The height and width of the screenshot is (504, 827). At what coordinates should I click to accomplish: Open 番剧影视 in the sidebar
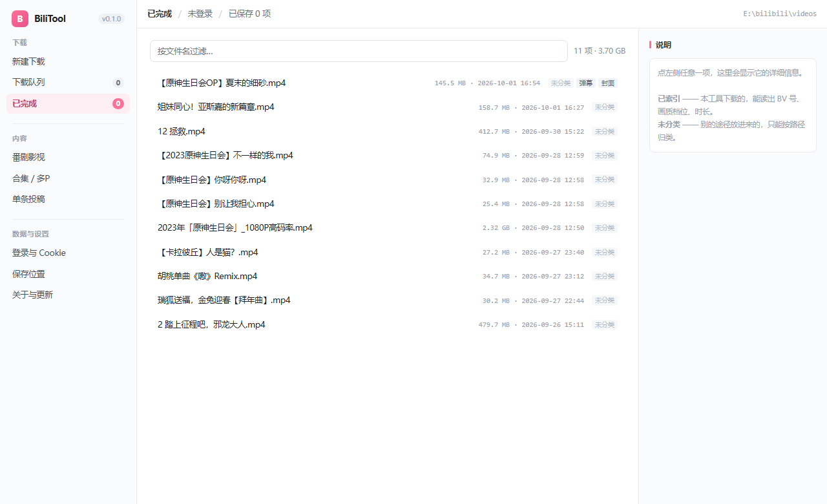pyautogui.click(x=68, y=157)
